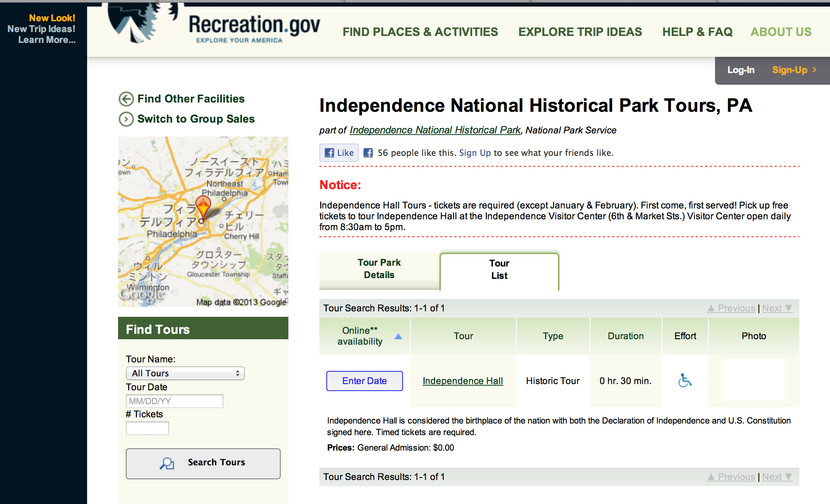
Task: Click the Duration column header
Action: click(x=626, y=336)
